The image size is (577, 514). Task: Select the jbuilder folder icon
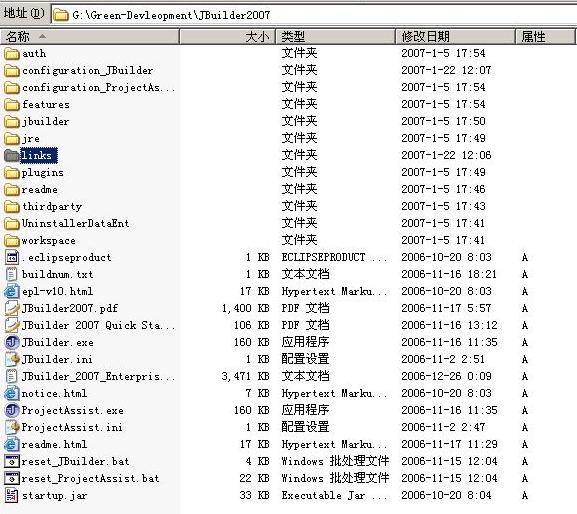pos(12,122)
